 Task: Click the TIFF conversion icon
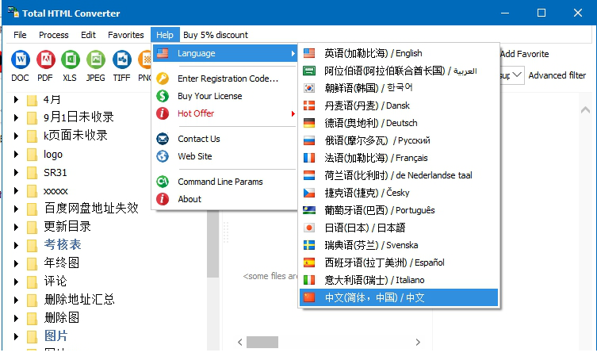pyautogui.click(x=122, y=59)
